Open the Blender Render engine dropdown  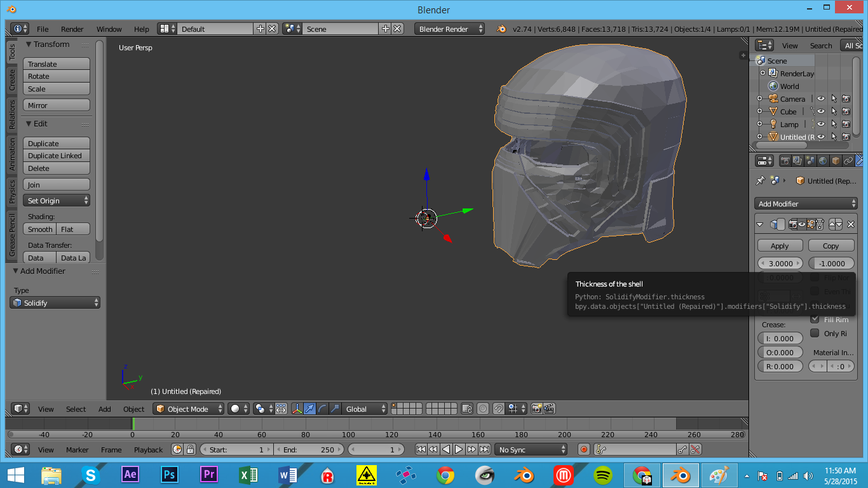449,29
